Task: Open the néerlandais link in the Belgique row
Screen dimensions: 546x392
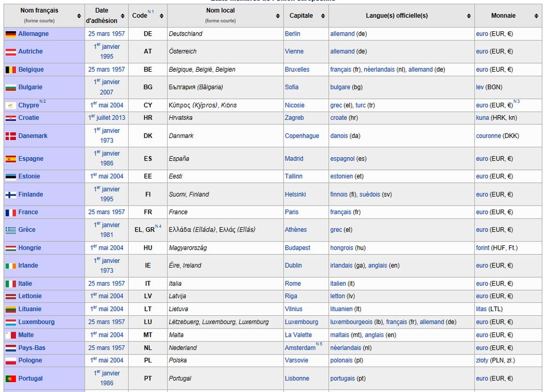Action: click(x=379, y=70)
